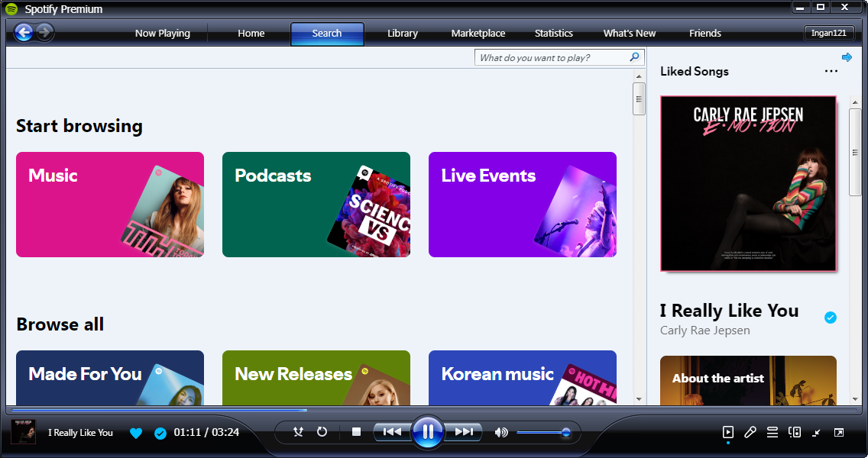The width and height of the screenshot is (868, 458).
Task: Click the side panel scrollbar down arrow
Action: [x=855, y=398]
